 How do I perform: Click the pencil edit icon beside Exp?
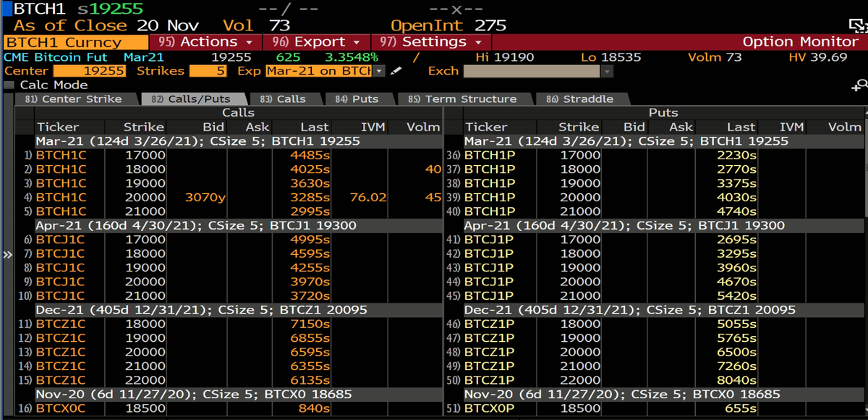[x=394, y=71]
